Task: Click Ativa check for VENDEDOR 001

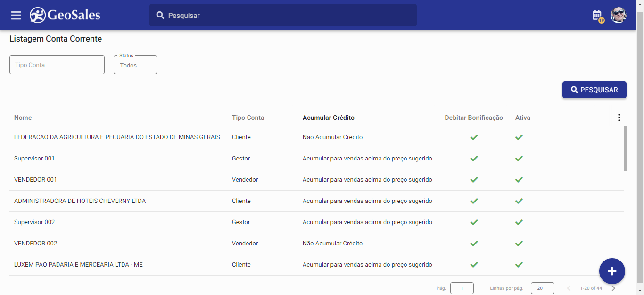Action: click(519, 180)
